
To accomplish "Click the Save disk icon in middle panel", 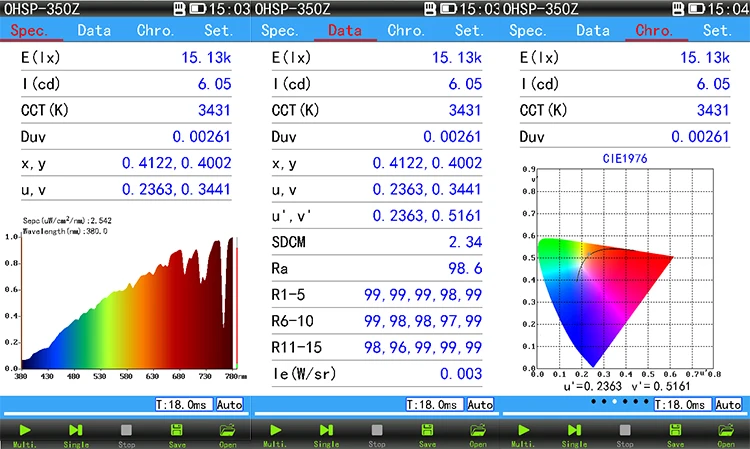I will [427, 430].
